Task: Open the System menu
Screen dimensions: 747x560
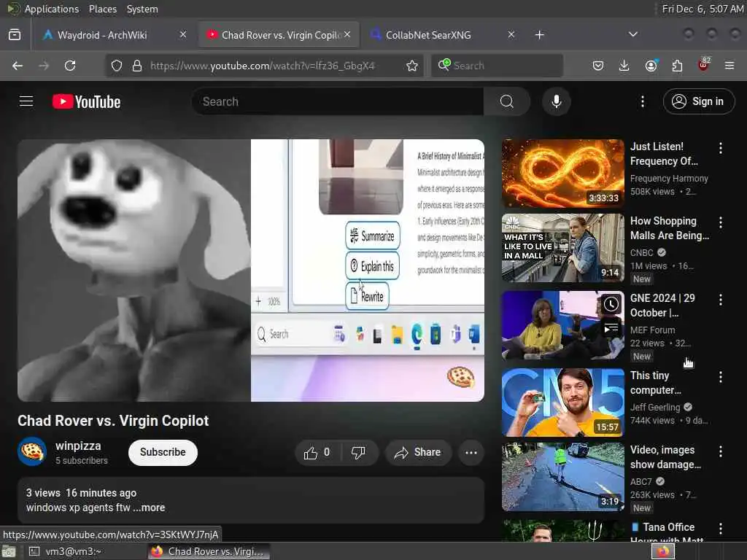Action: [x=142, y=9]
